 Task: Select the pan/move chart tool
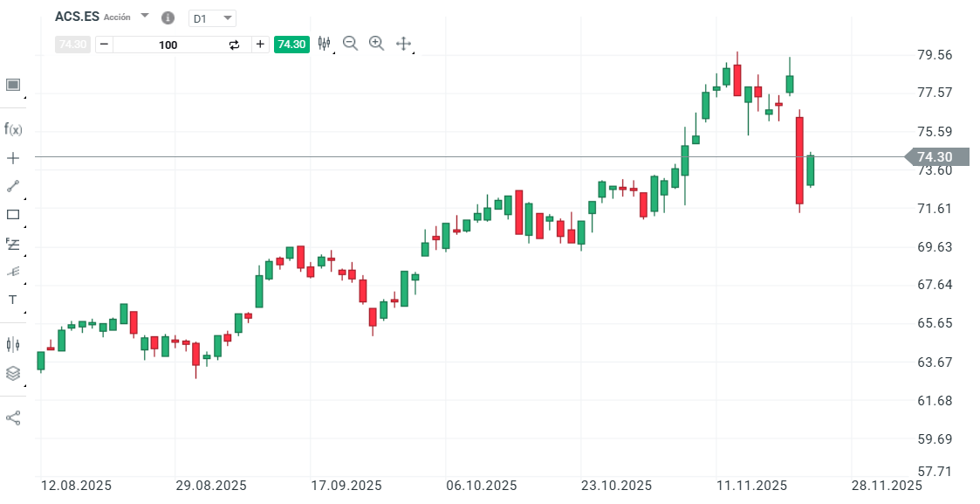pos(403,44)
